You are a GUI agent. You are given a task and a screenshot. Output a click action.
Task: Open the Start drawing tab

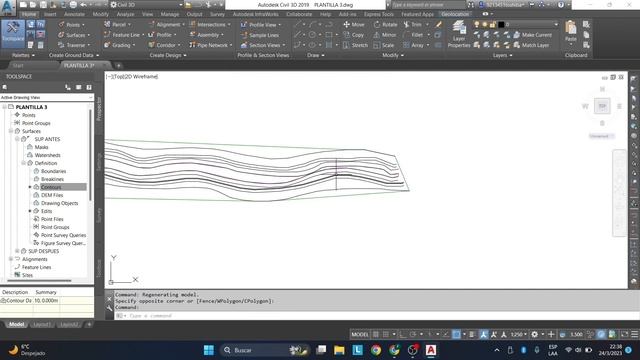click(18, 65)
